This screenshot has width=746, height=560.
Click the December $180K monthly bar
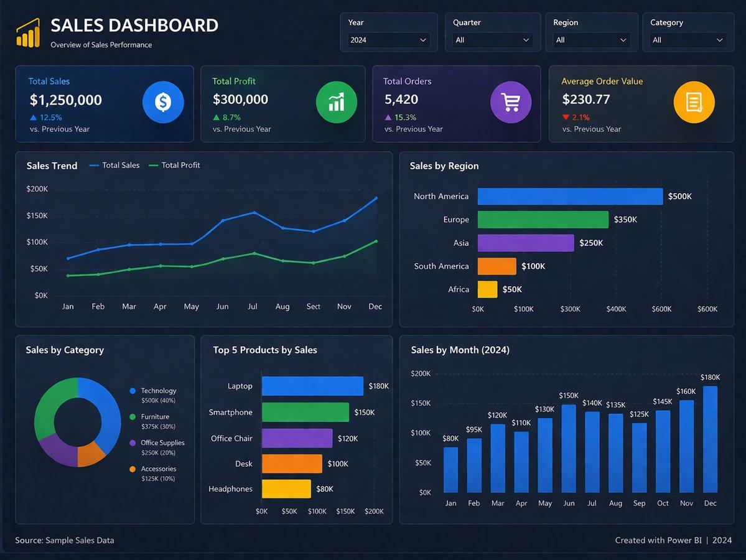[x=710, y=439]
